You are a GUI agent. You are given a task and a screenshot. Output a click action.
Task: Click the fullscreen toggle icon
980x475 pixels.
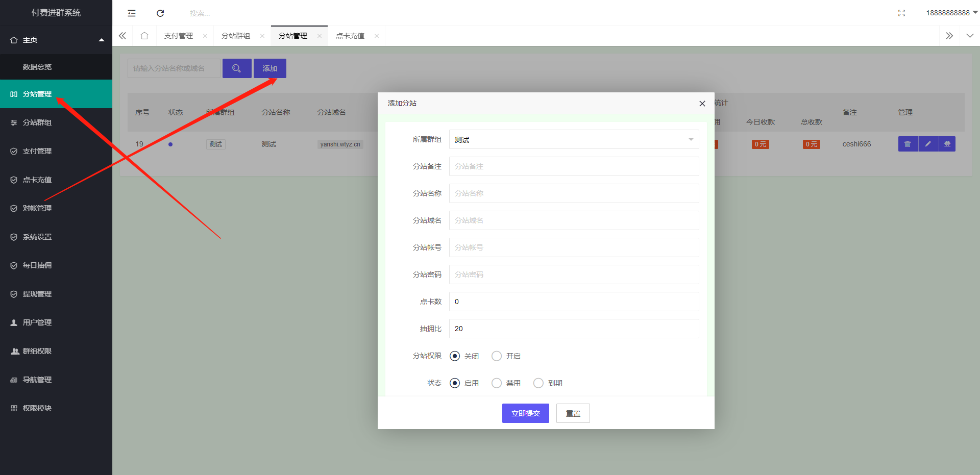tap(901, 13)
